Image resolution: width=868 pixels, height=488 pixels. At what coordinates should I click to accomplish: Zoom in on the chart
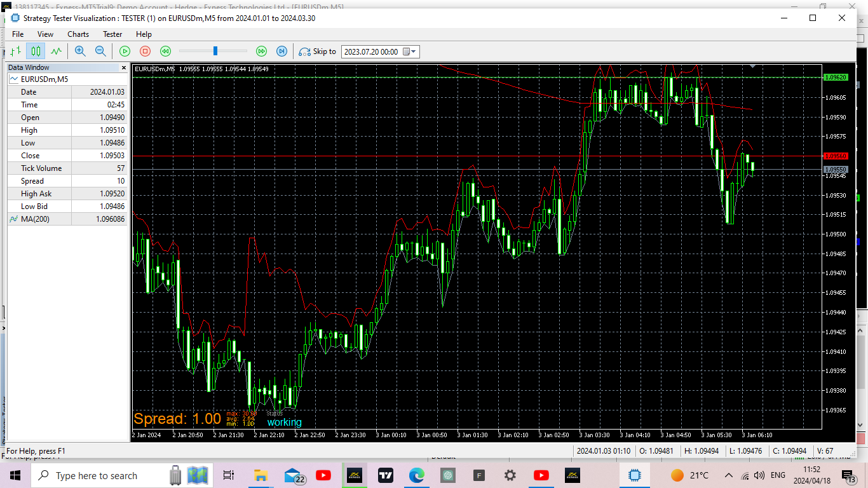[80, 51]
